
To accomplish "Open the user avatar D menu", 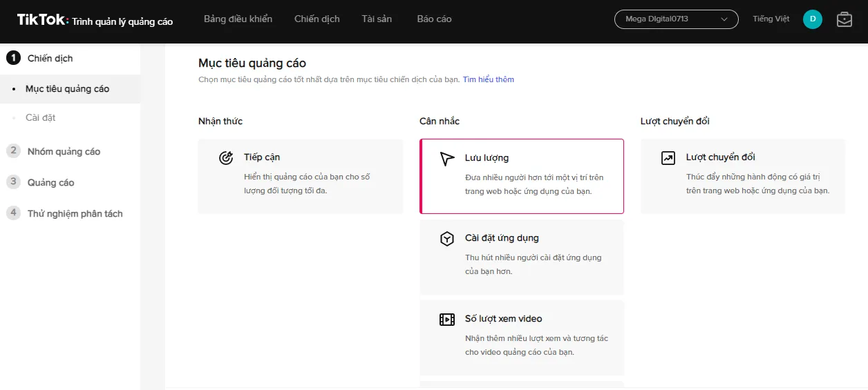I will coord(813,19).
